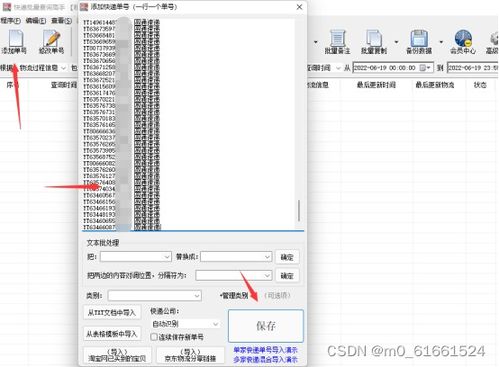
Task: Expand the 物流过程信息 filter dropdown in main window
Action: coord(63,68)
